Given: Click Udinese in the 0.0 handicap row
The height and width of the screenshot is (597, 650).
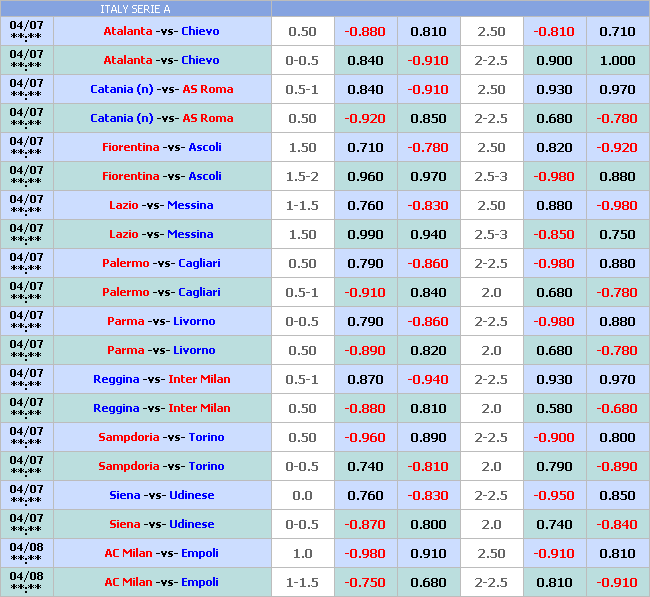Looking at the screenshot, I should point(193,496).
